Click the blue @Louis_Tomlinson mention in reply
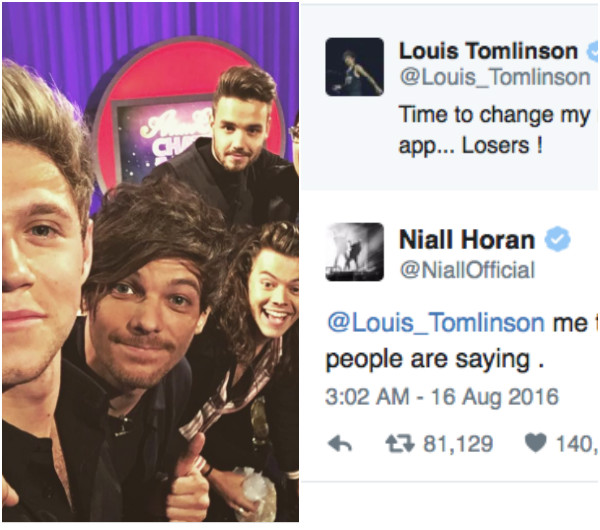 pos(436,323)
